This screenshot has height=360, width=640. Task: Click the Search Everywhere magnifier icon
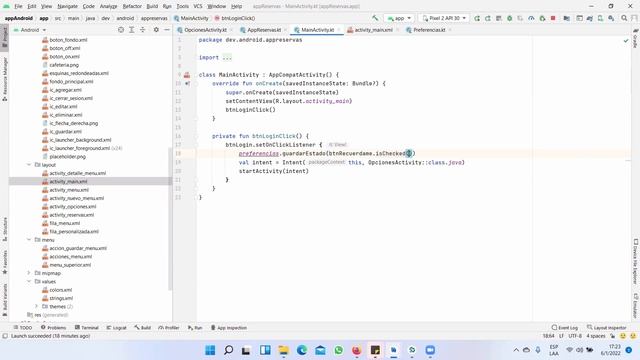624,18
